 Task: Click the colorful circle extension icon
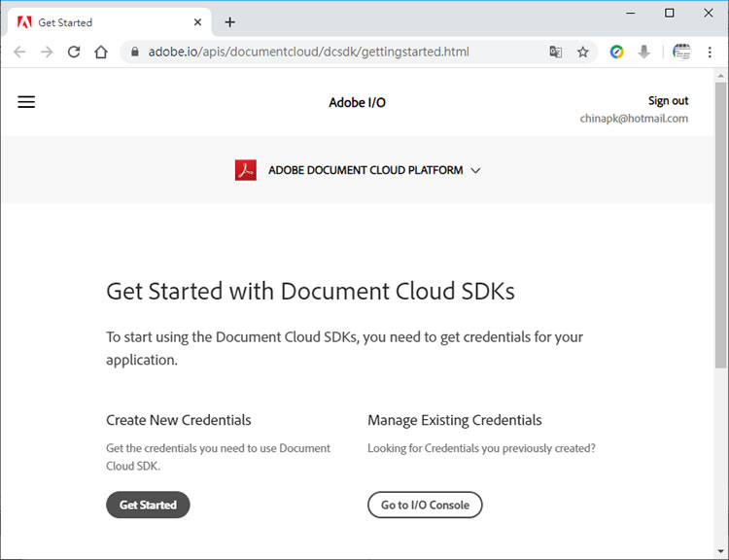point(616,52)
